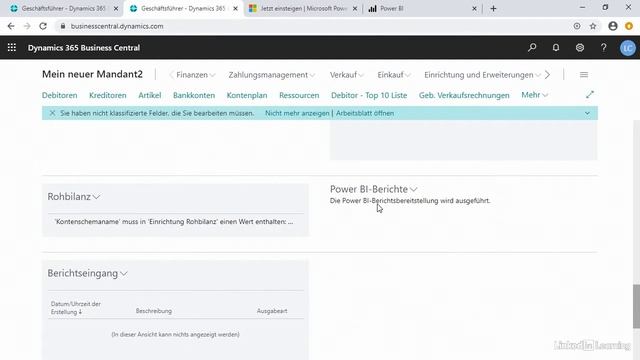Screen dimensions: 640x360
Task: Click the expand page arrows icon
Action: (x=589, y=95)
